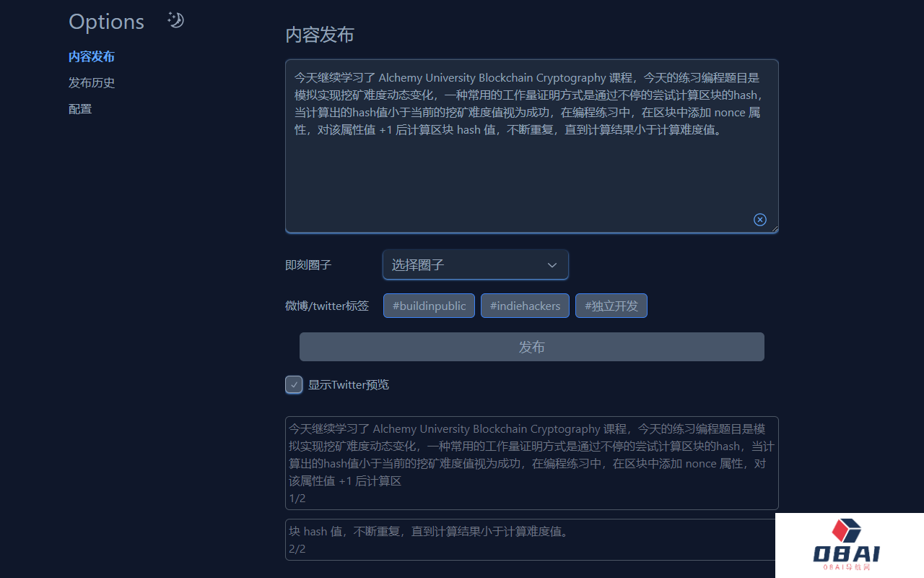924x578 pixels.
Task: Open the 选择圈子 dropdown
Action: click(475, 264)
